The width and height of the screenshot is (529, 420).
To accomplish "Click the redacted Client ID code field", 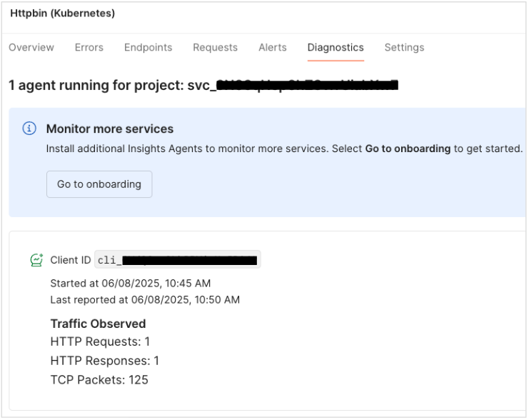I will 178,260.
